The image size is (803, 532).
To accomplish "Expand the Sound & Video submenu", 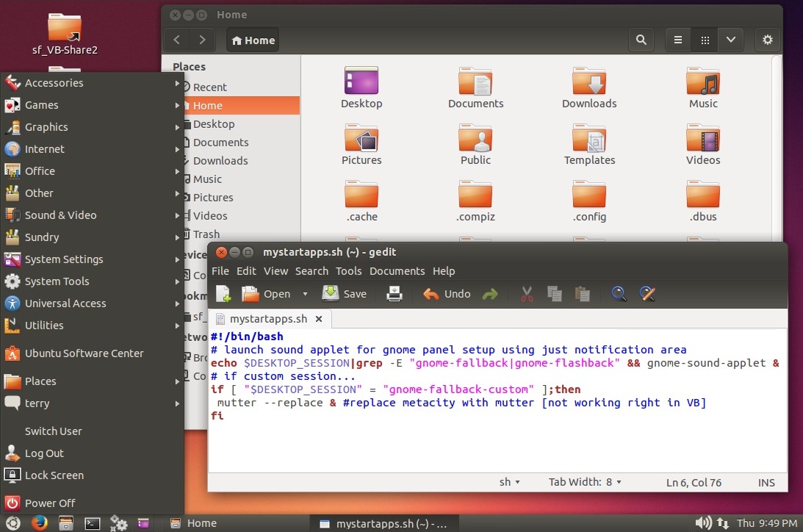I will point(92,215).
